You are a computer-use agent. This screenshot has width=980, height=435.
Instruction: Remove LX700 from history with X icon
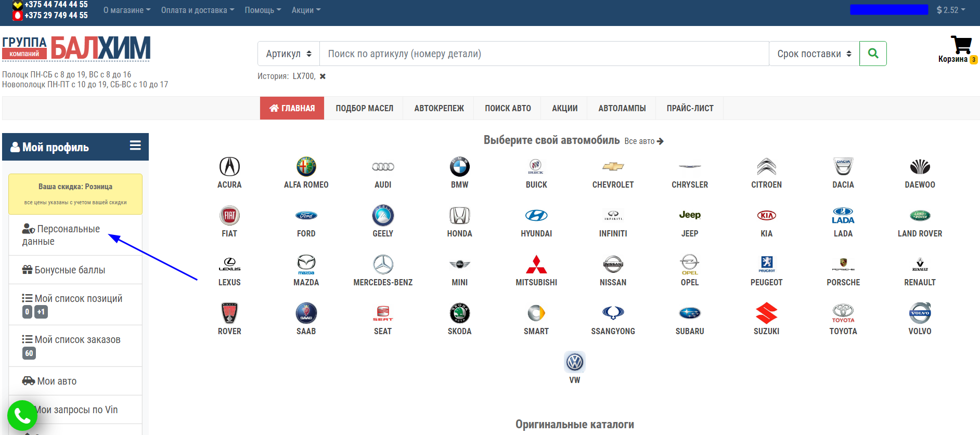tap(323, 76)
